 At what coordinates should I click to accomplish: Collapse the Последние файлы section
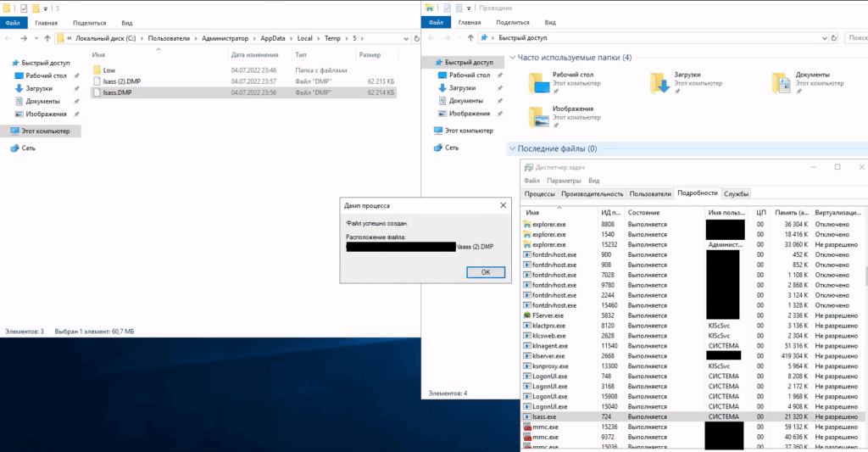click(512, 148)
